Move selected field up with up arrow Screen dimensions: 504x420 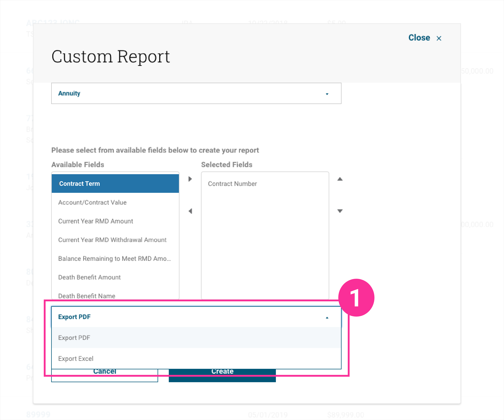pyautogui.click(x=340, y=179)
